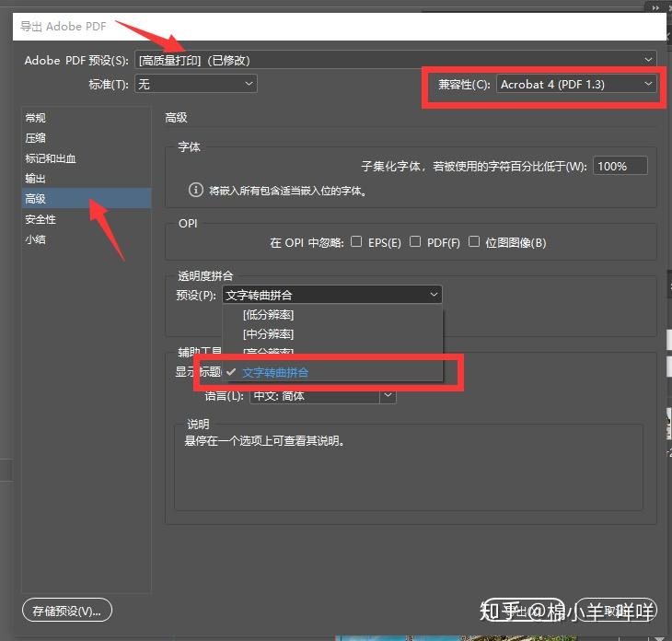Open the Standard (标准) dropdown
The width and height of the screenshot is (672, 641).
[x=196, y=84]
